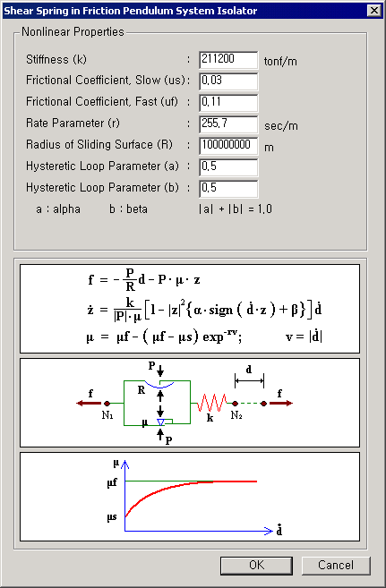Click the dialog title bar text

[130, 11]
